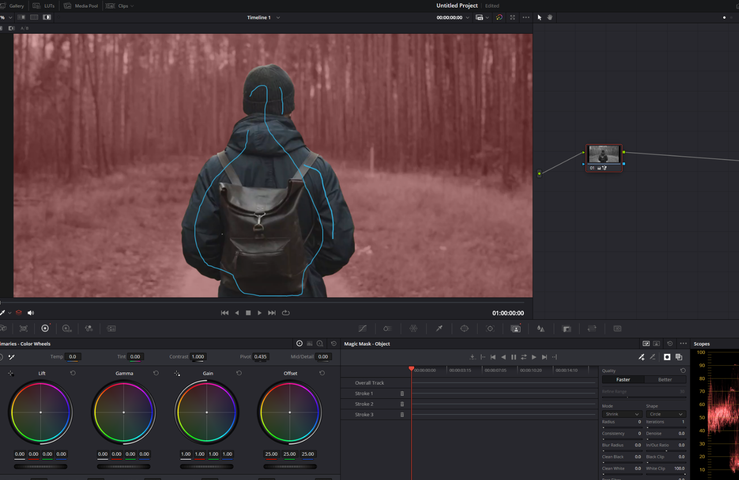
Task: Open the Power Window palette
Action: (464, 328)
